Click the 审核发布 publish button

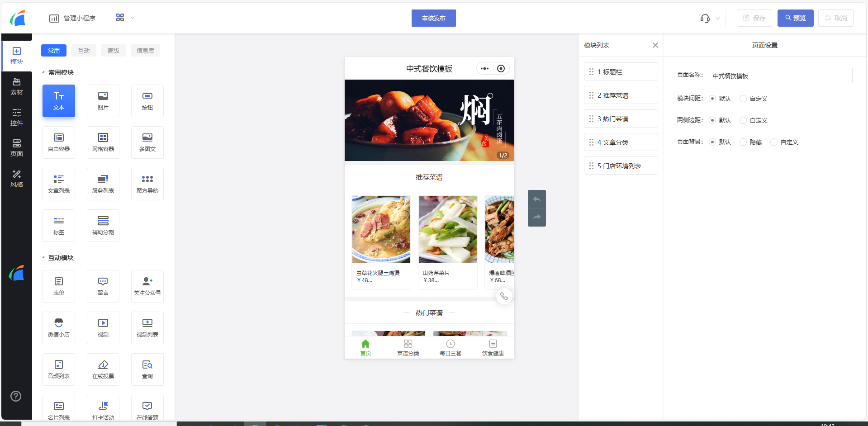(x=434, y=18)
